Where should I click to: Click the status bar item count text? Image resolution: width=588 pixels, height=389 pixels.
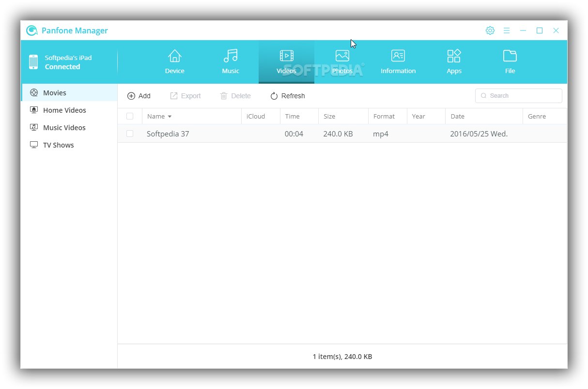point(342,357)
